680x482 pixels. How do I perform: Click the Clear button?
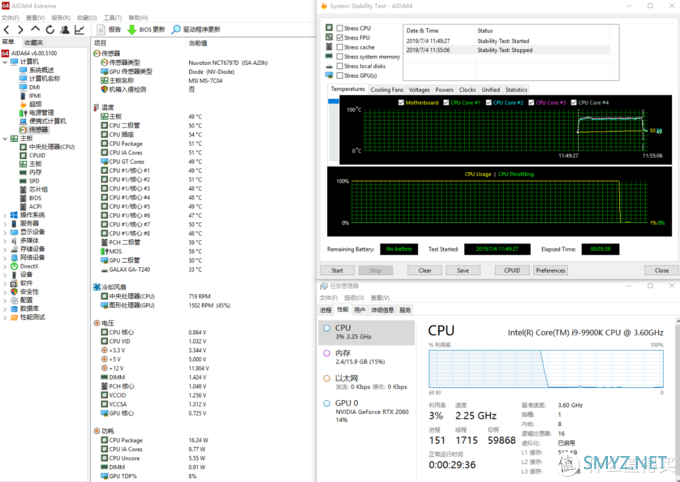[x=425, y=270]
